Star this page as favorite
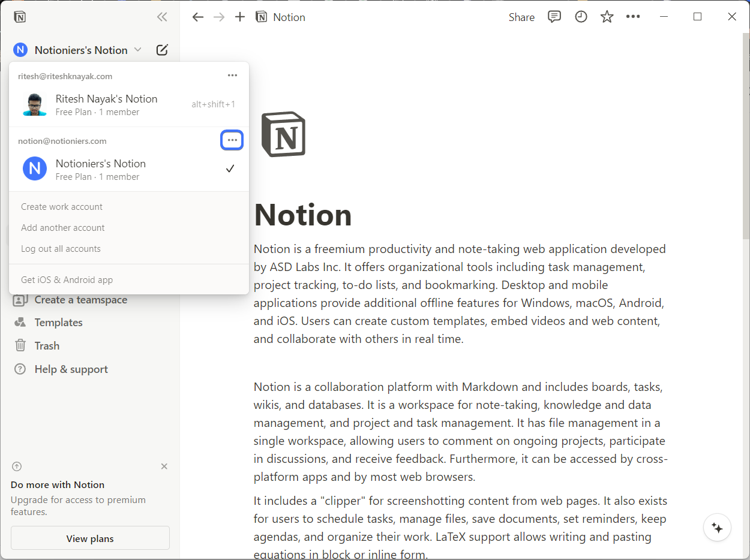Viewport: 750px width, 560px height. click(607, 17)
